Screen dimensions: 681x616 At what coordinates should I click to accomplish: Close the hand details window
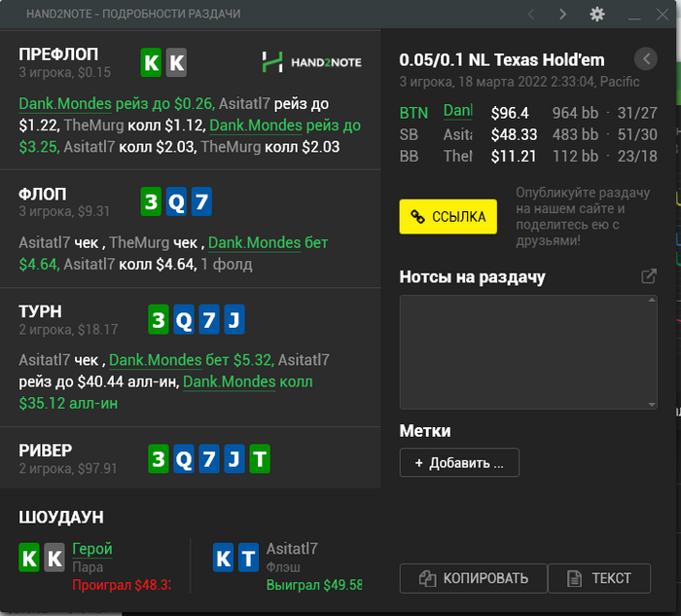(x=663, y=15)
